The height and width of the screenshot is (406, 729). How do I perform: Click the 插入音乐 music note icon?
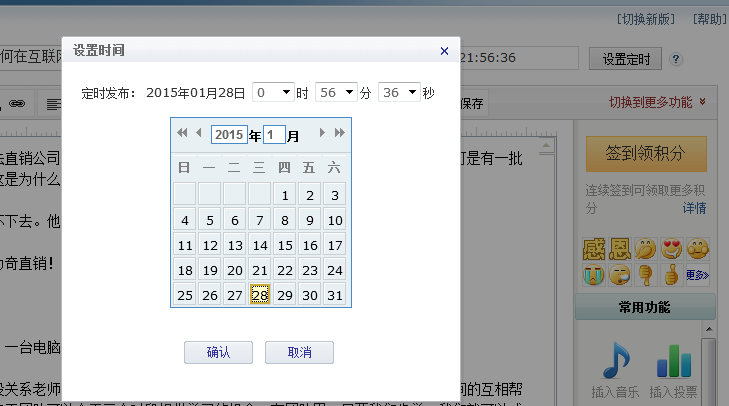616,360
